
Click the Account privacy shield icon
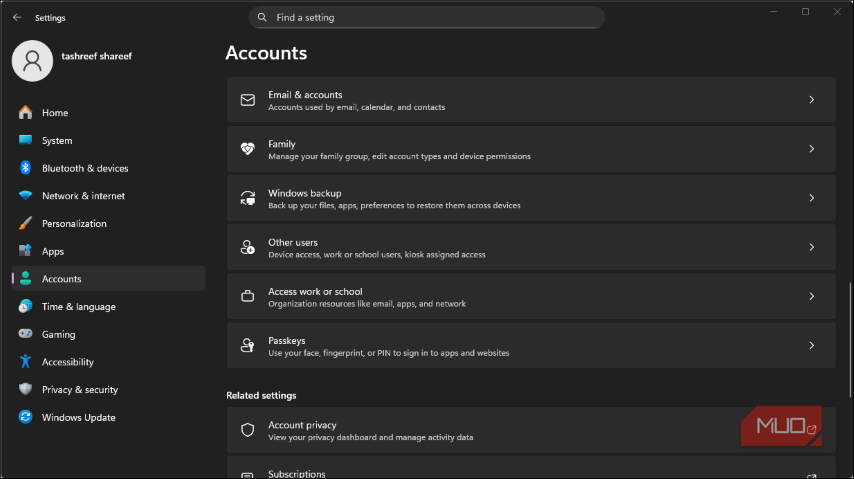click(248, 430)
